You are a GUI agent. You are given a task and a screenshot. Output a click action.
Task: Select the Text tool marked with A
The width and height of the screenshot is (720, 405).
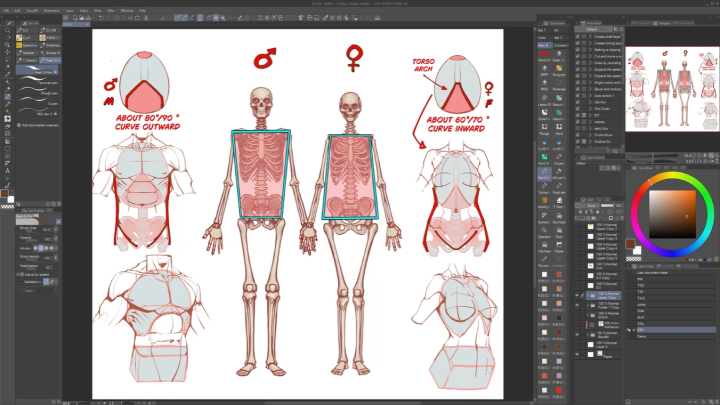pyautogui.click(x=7, y=171)
